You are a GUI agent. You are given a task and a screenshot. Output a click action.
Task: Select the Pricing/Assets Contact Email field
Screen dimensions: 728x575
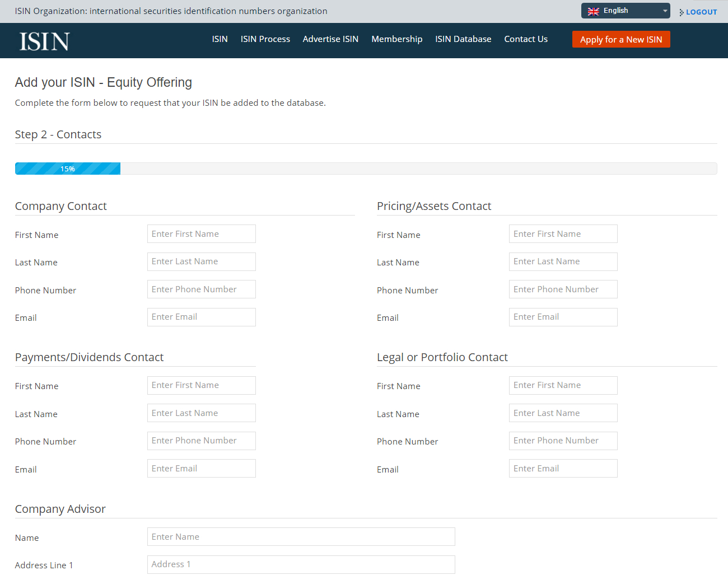point(563,317)
